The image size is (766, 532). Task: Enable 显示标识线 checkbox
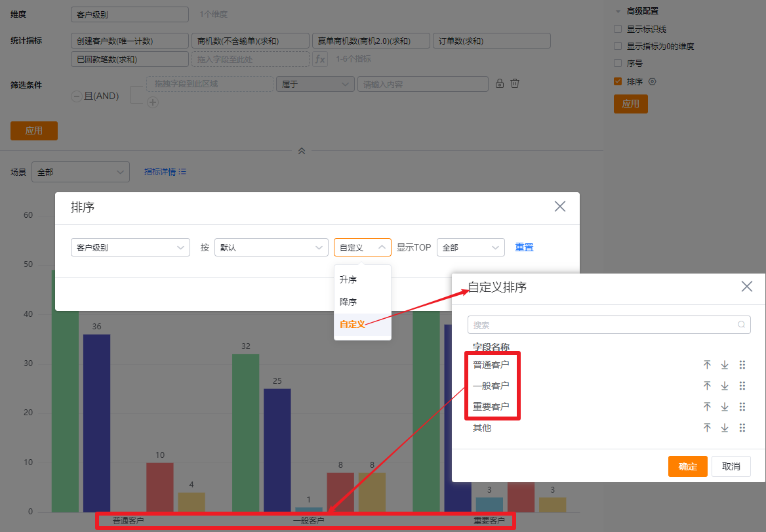618,29
